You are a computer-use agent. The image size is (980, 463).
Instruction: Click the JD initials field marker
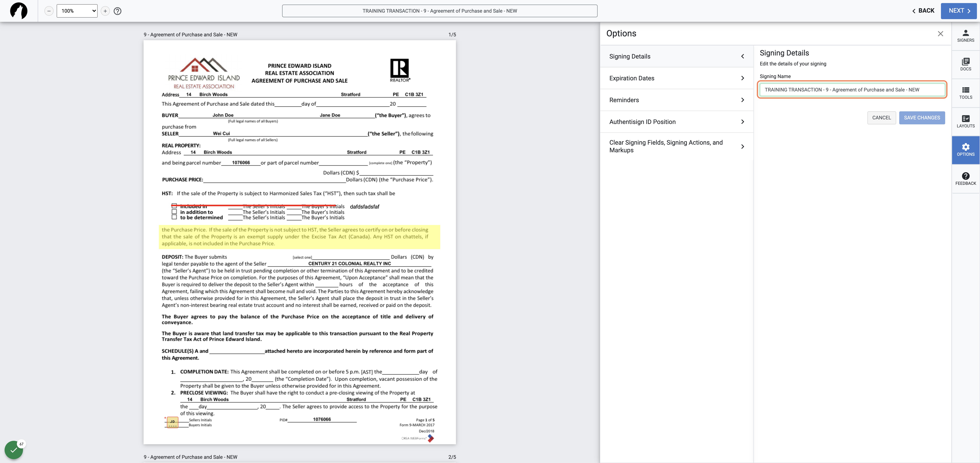click(x=172, y=422)
